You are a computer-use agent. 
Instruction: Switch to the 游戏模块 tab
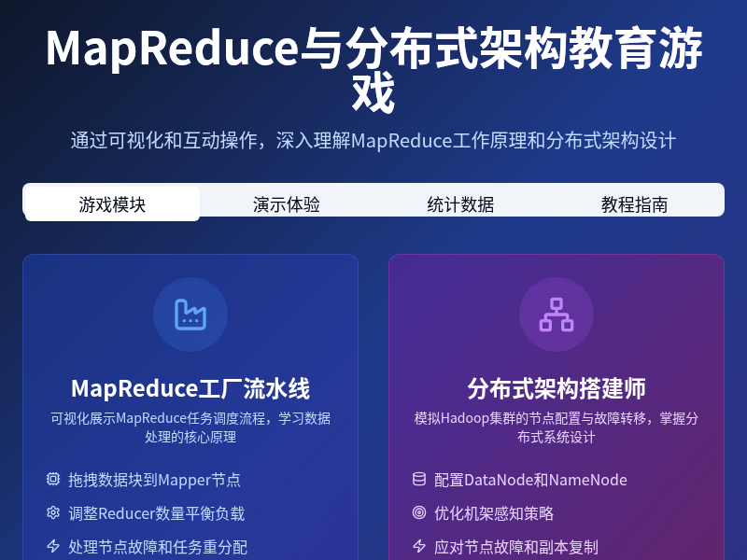pos(112,203)
